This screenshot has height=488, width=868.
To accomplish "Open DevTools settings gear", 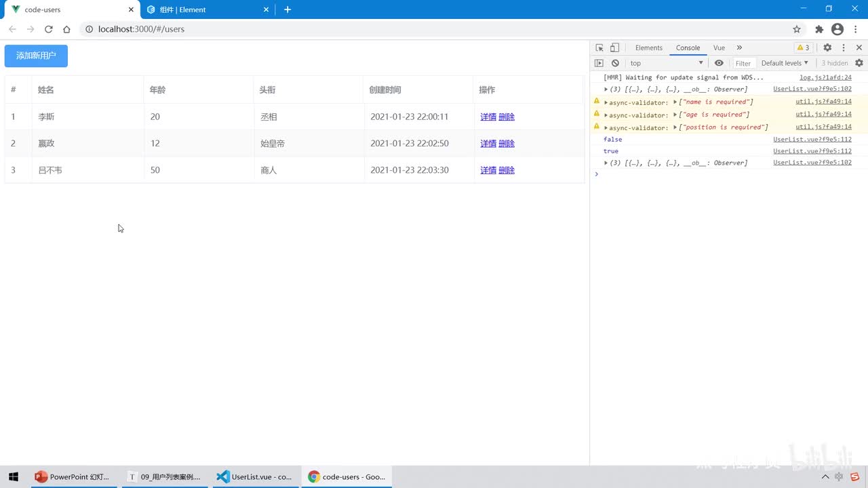I will coord(827,47).
